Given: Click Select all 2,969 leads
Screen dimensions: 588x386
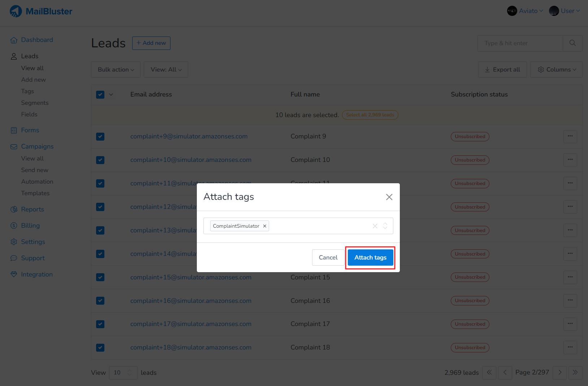Looking at the screenshot, I should point(370,115).
